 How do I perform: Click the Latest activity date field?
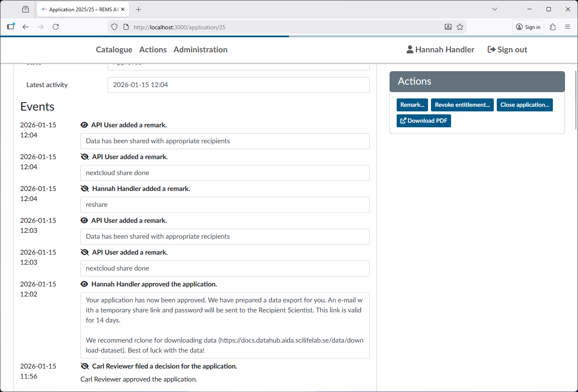238,85
